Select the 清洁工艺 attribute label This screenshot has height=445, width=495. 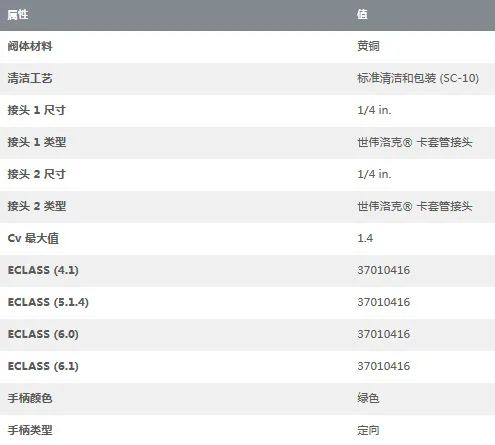(x=30, y=78)
